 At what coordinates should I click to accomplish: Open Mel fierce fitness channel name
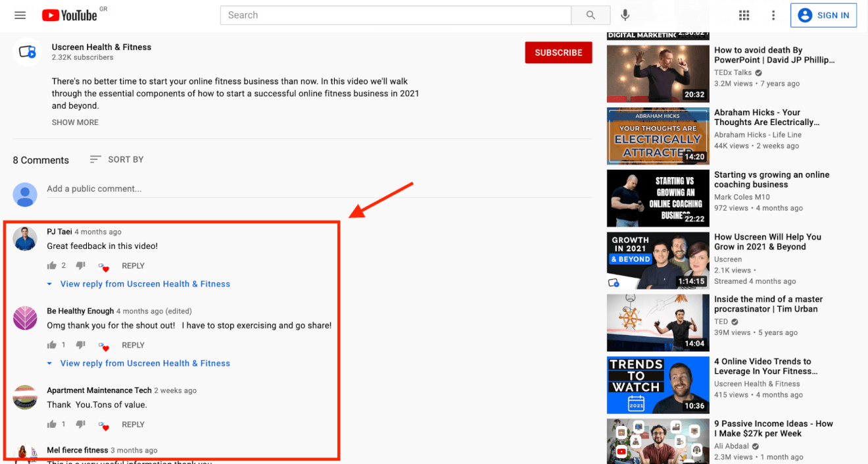[78, 450]
